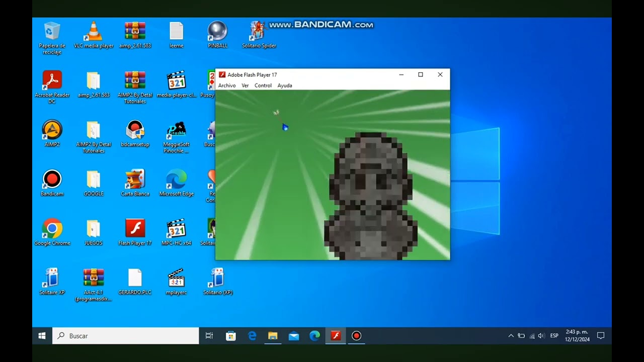Select the AIMP2 player shortcut
The height and width of the screenshot is (362, 644).
point(52,133)
